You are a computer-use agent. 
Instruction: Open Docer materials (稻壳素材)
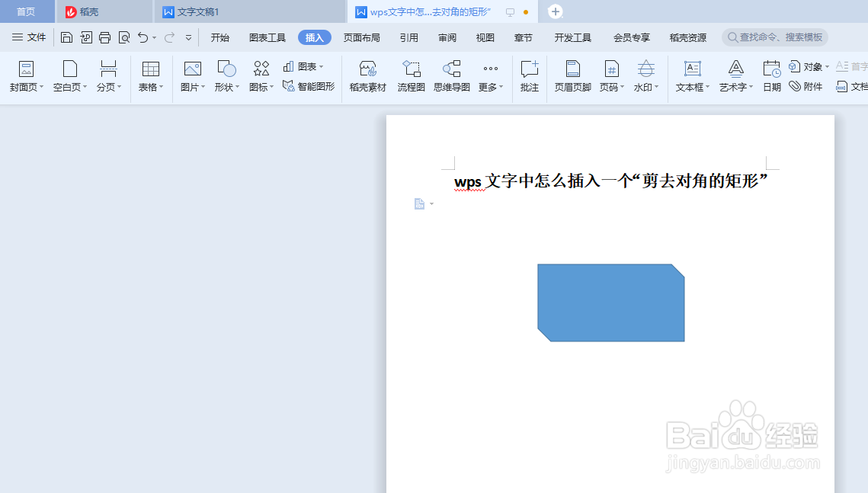pos(367,75)
